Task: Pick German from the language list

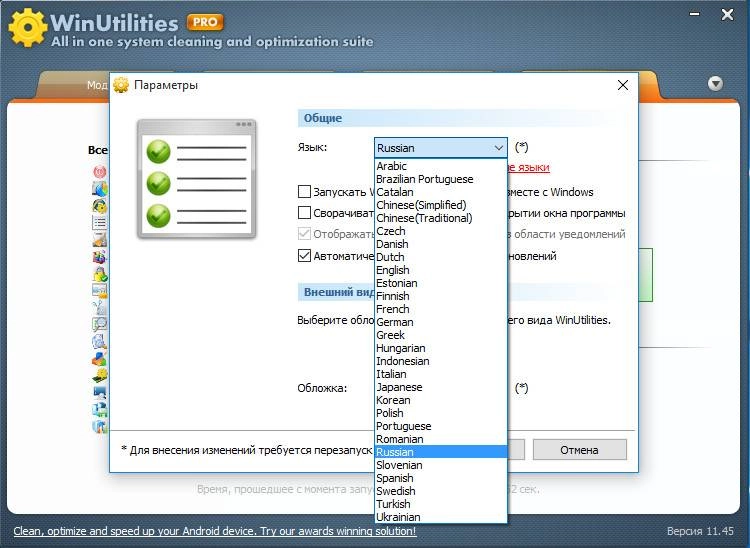Action: pos(441,322)
